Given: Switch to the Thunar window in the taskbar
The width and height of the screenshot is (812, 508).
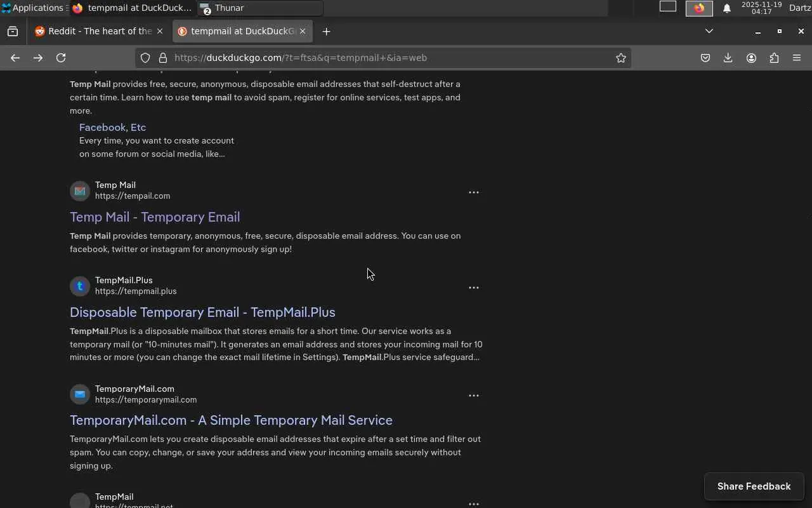Looking at the screenshot, I should [x=260, y=8].
